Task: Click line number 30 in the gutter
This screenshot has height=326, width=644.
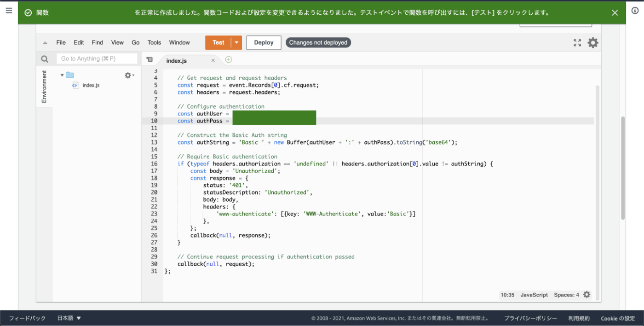Action: (154, 264)
